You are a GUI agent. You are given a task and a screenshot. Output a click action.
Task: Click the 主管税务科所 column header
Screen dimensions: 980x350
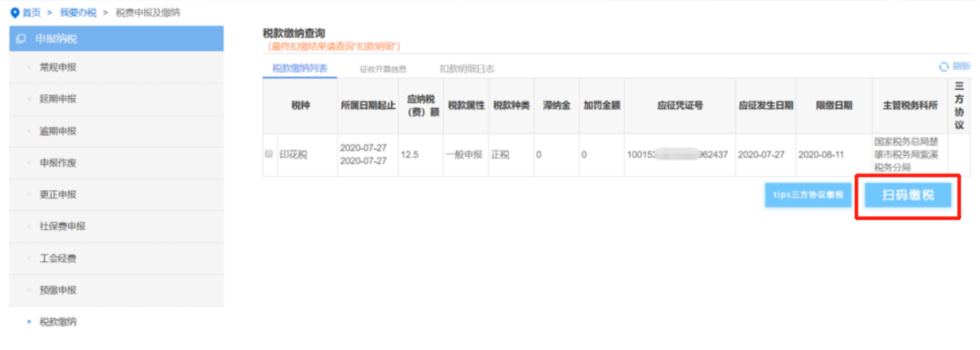910,105
